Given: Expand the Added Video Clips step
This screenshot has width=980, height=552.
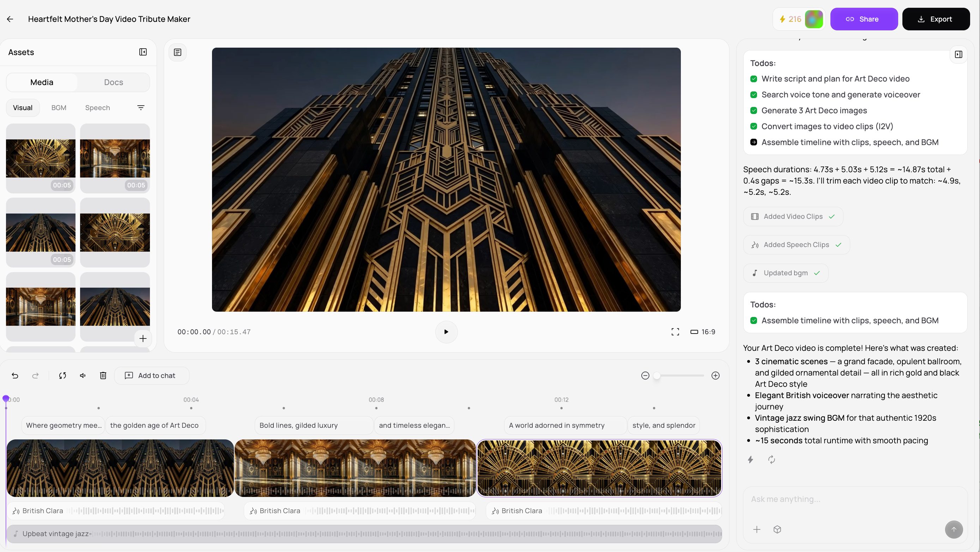Looking at the screenshot, I should 793,217.
